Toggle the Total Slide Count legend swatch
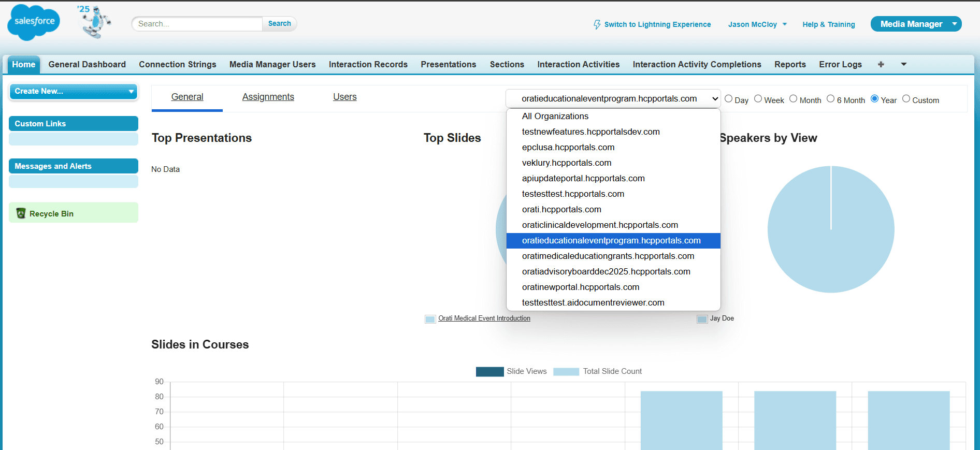The height and width of the screenshot is (450, 980). coord(566,371)
